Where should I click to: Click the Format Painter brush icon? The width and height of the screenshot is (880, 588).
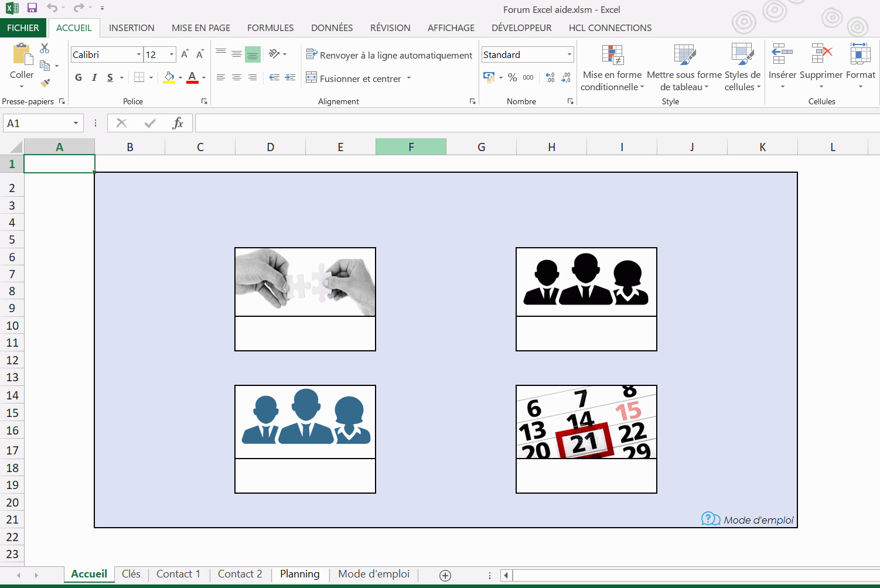[x=45, y=83]
